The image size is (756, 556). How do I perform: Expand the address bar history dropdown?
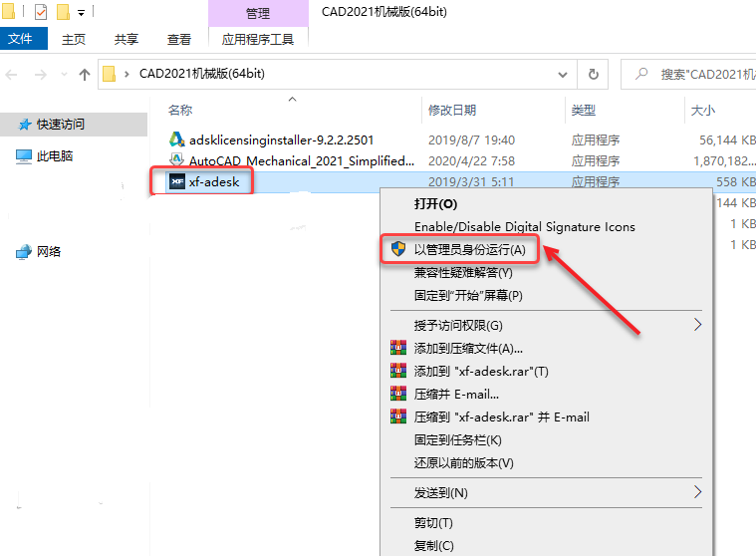pyautogui.click(x=562, y=75)
